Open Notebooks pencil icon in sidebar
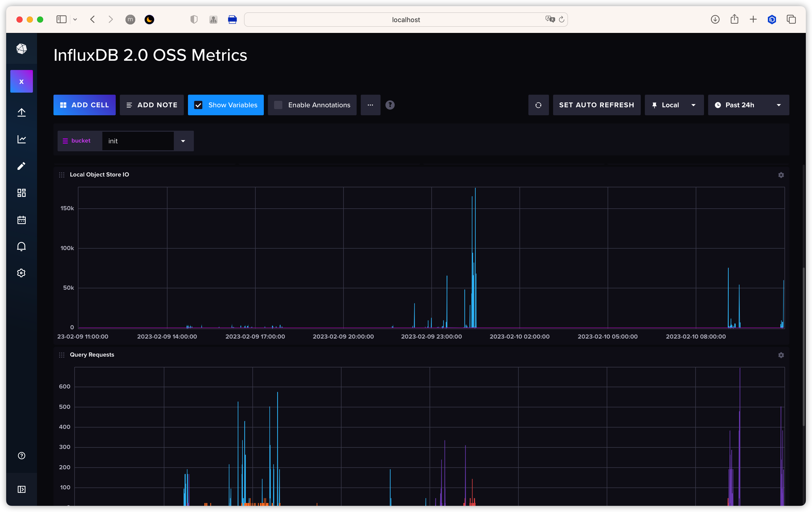The width and height of the screenshot is (812, 512). click(x=21, y=166)
